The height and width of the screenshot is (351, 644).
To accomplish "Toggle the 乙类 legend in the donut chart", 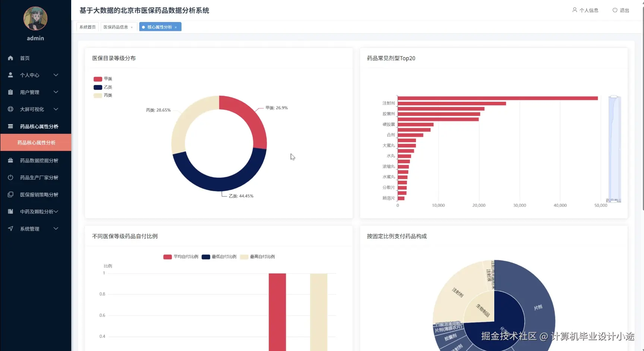I will 103,87.
